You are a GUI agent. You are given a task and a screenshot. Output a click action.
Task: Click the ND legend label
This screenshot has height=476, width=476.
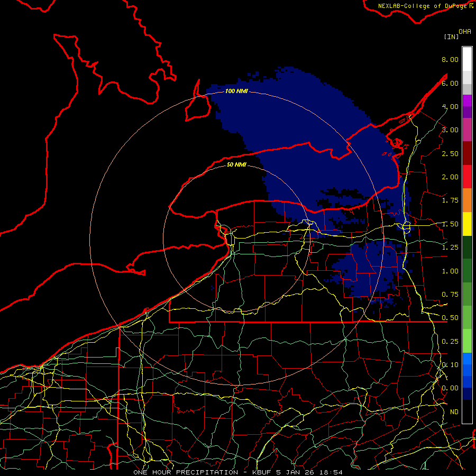coord(454,412)
